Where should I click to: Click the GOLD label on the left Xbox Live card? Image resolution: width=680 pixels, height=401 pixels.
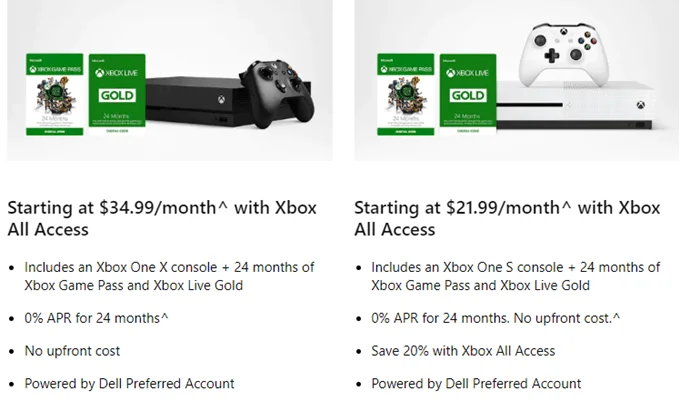tap(116, 94)
